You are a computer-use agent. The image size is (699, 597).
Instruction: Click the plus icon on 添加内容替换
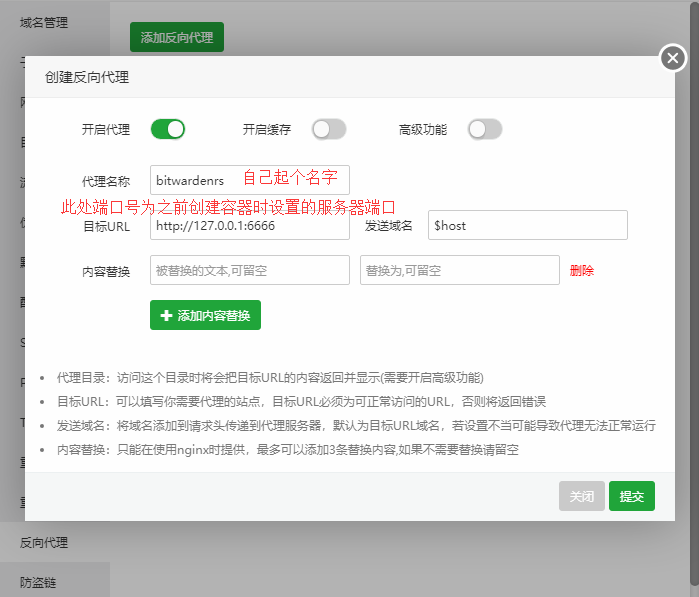(x=166, y=316)
